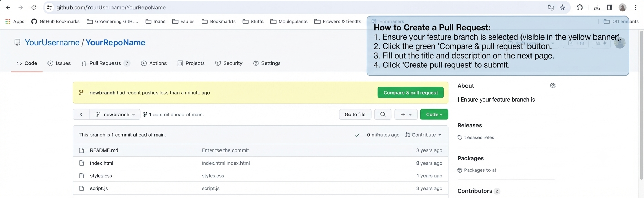The height and width of the screenshot is (198, 644).
Task: Click the search magnifier button
Action: (383, 114)
